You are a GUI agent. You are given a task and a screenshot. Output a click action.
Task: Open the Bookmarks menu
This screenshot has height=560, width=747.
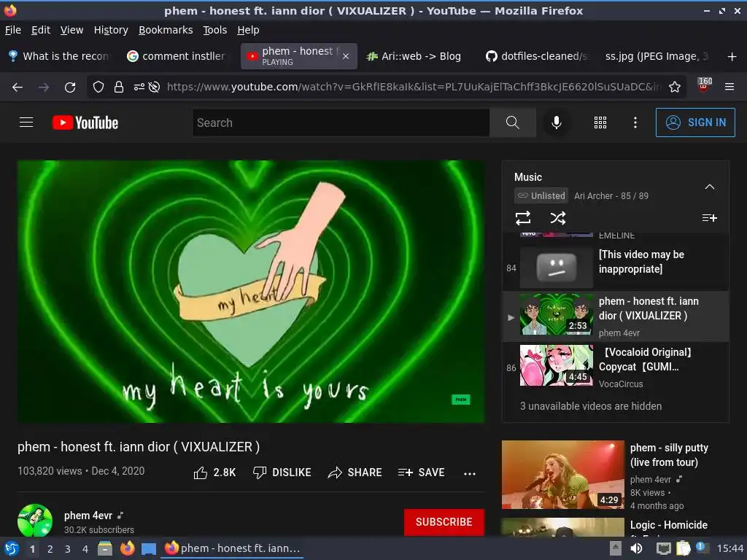pyautogui.click(x=166, y=30)
